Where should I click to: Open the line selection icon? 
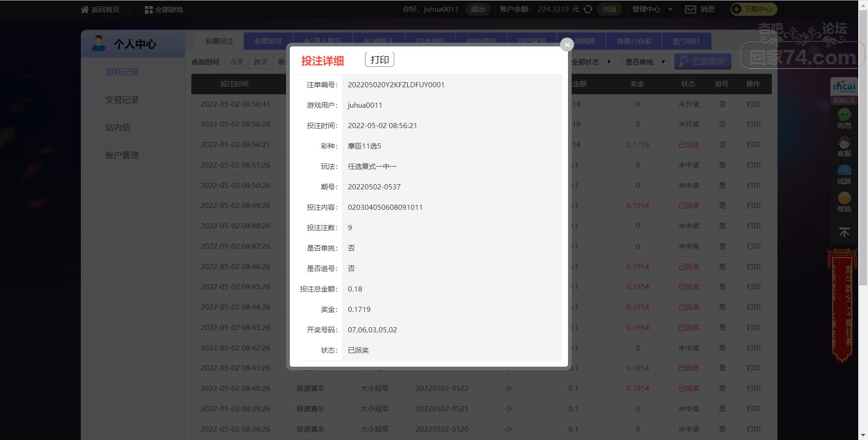(844, 171)
